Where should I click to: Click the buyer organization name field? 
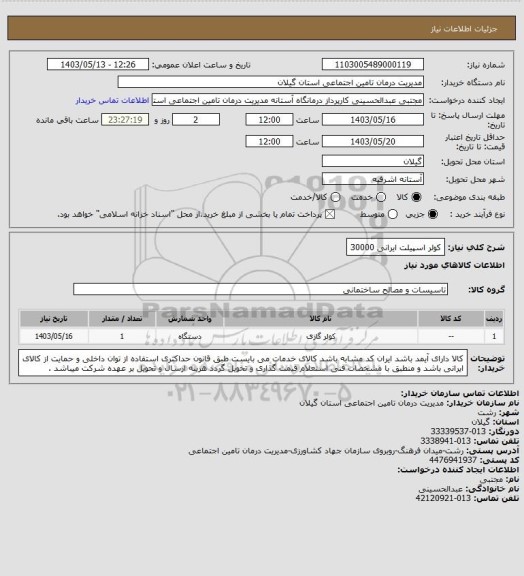point(270,82)
